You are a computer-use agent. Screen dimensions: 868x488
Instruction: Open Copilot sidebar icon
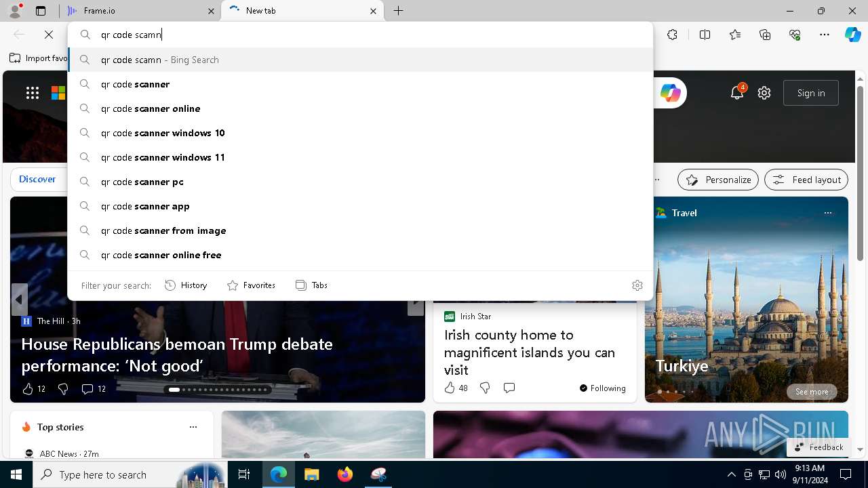coord(852,35)
